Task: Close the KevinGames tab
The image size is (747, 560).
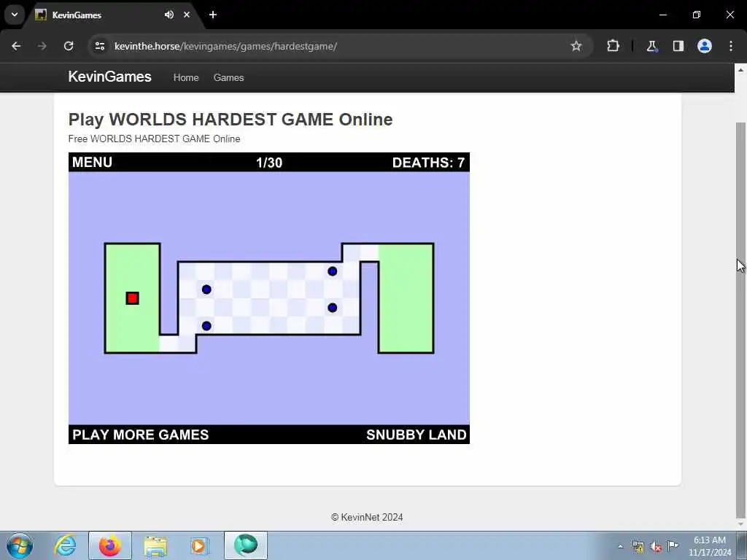Action: click(187, 15)
